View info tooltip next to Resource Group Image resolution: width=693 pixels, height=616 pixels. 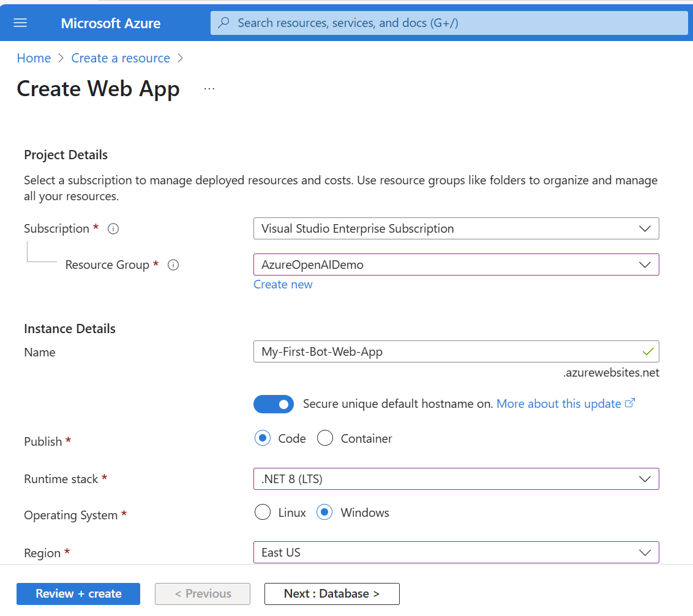coord(173,265)
